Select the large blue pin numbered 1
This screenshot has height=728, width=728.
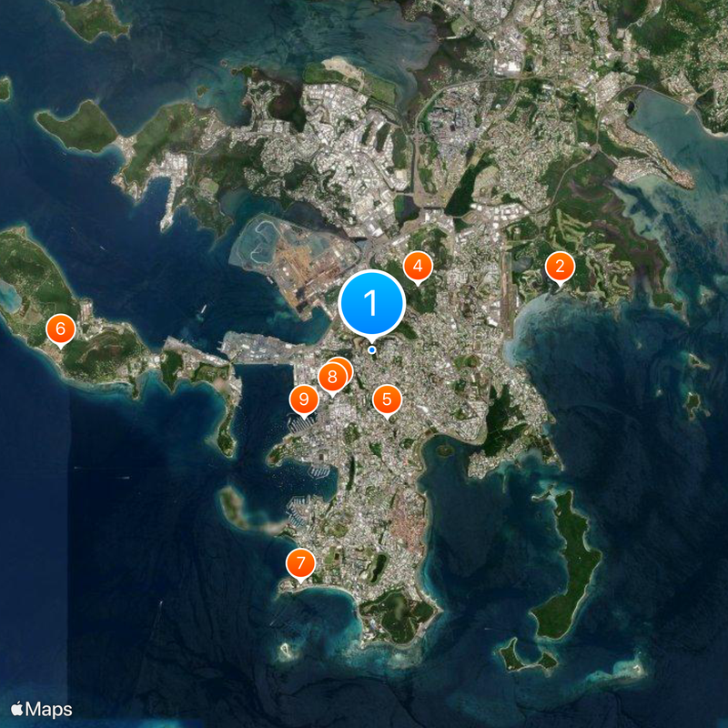point(371,304)
